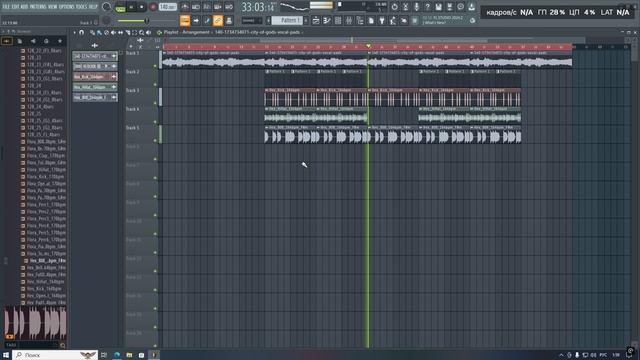Click the render/export audio icon
640x360 pixels.
tap(449, 7)
